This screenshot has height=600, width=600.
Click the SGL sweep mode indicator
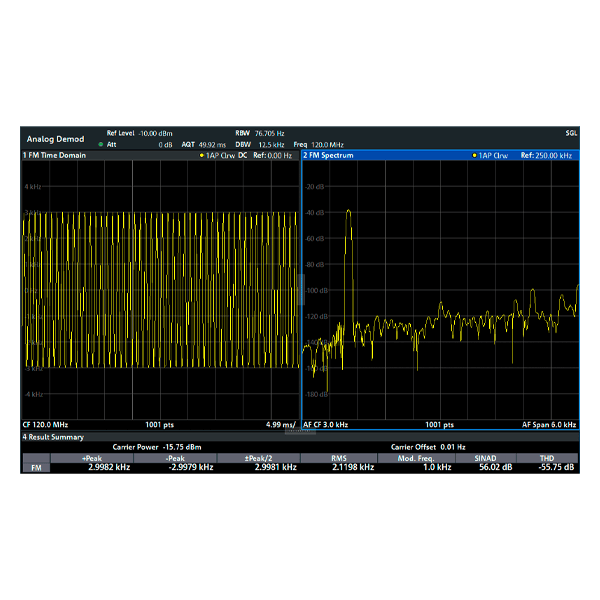click(x=570, y=133)
